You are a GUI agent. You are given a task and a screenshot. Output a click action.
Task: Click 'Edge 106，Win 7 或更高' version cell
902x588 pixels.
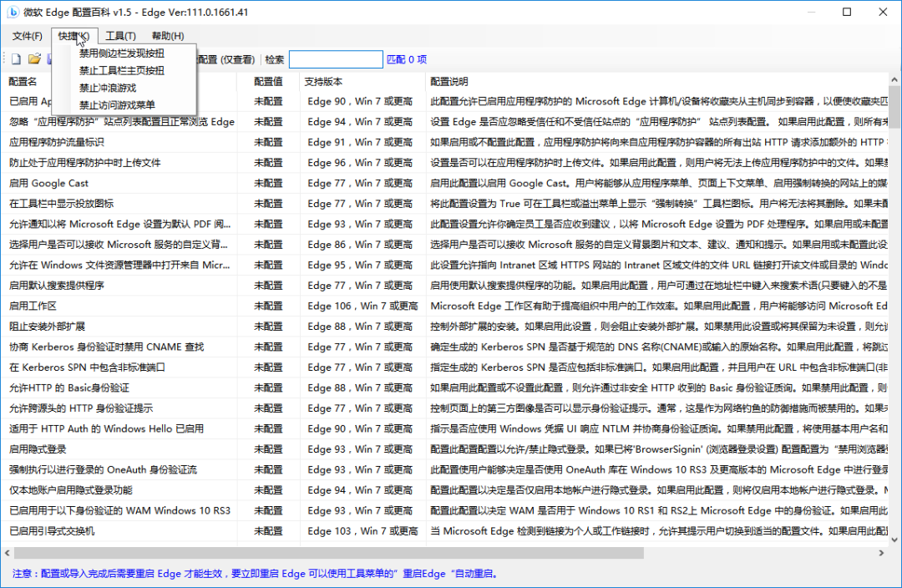362,306
